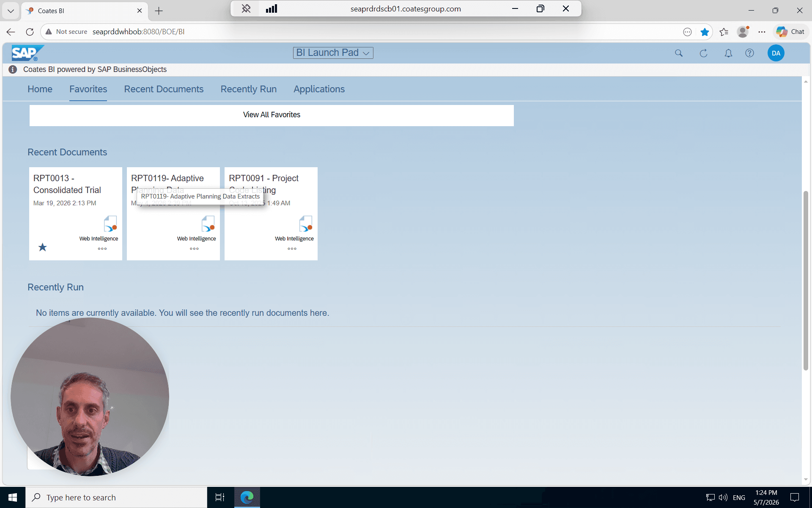Click the Type here to search box
812x508 pixels.
[116, 497]
